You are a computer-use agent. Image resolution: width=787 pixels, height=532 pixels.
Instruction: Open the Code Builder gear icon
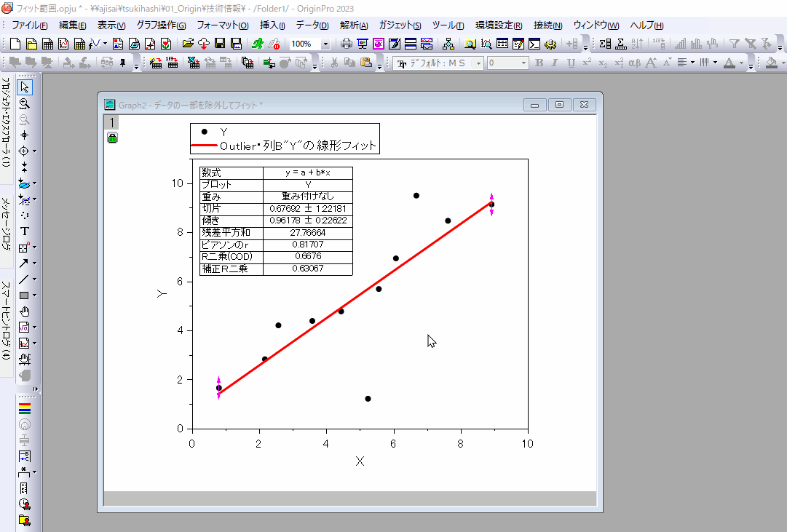point(550,44)
